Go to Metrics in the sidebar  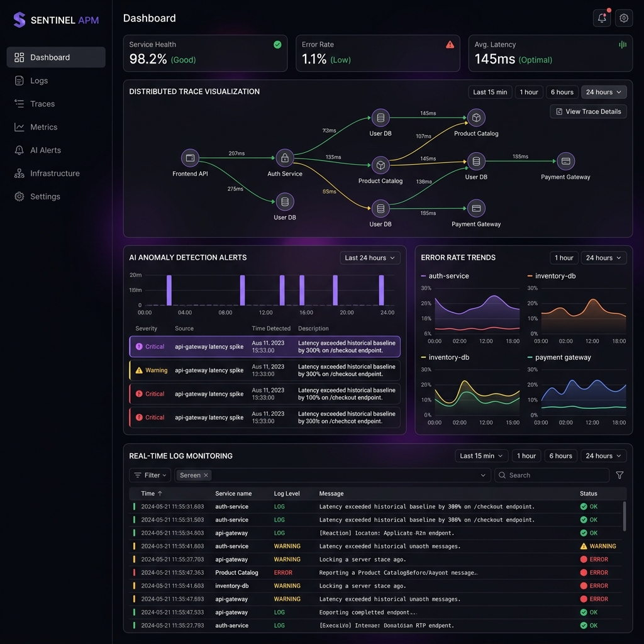click(x=56, y=127)
